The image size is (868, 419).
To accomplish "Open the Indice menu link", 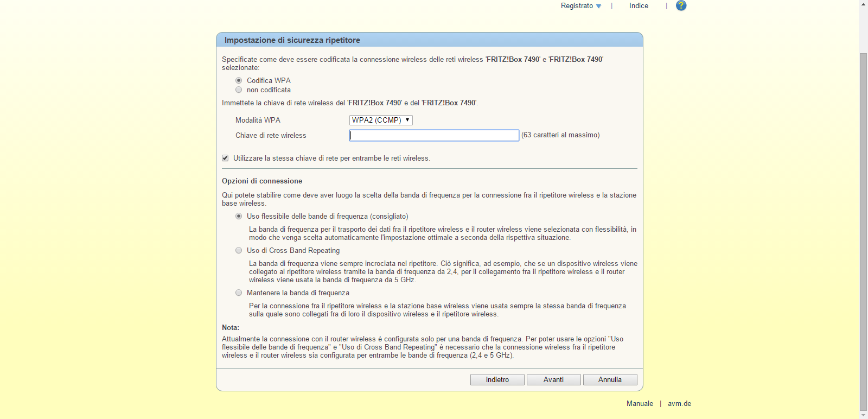I will pos(639,6).
